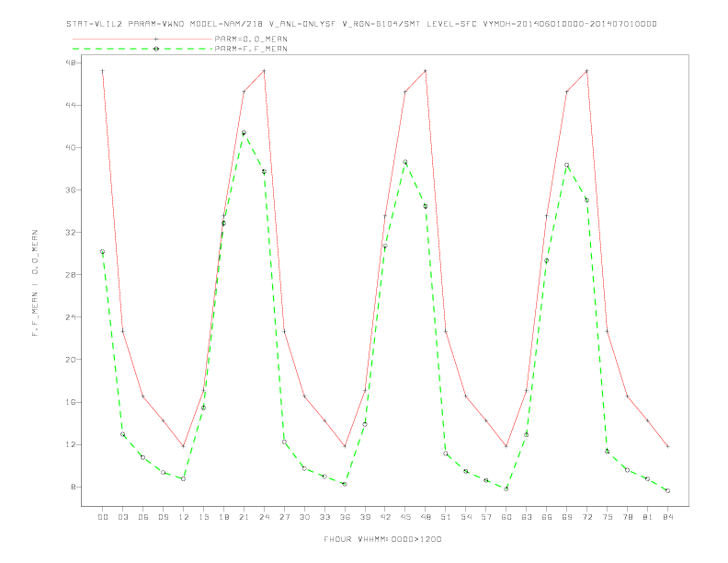
Task: Select the PARM=F.F_MEAN legend label
Action: pyautogui.click(x=251, y=49)
